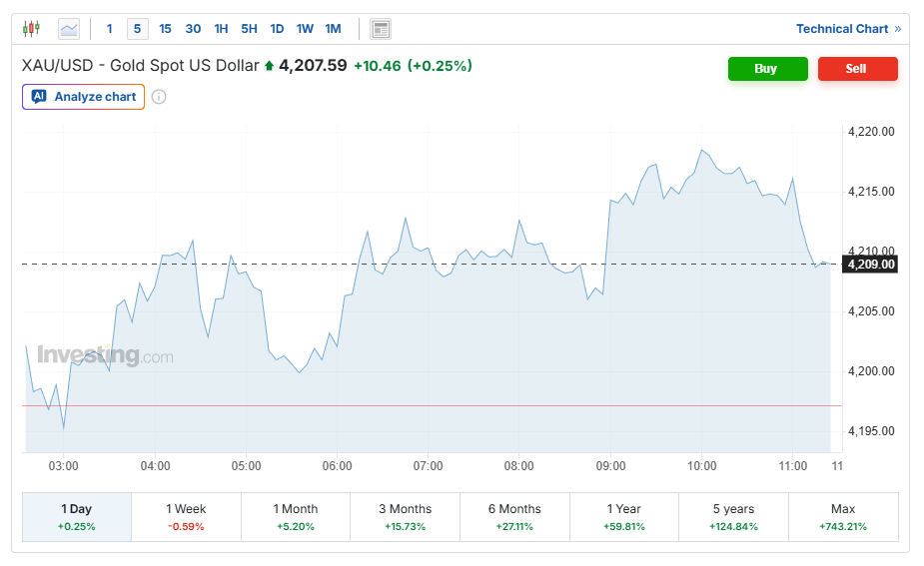Screen dimensions: 924x566
Task: Open the 1 Week performance tab
Action: (x=186, y=516)
